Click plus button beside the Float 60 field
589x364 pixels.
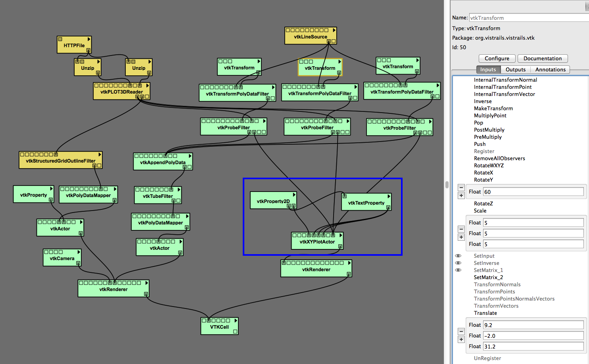click(x=461, y=195)
